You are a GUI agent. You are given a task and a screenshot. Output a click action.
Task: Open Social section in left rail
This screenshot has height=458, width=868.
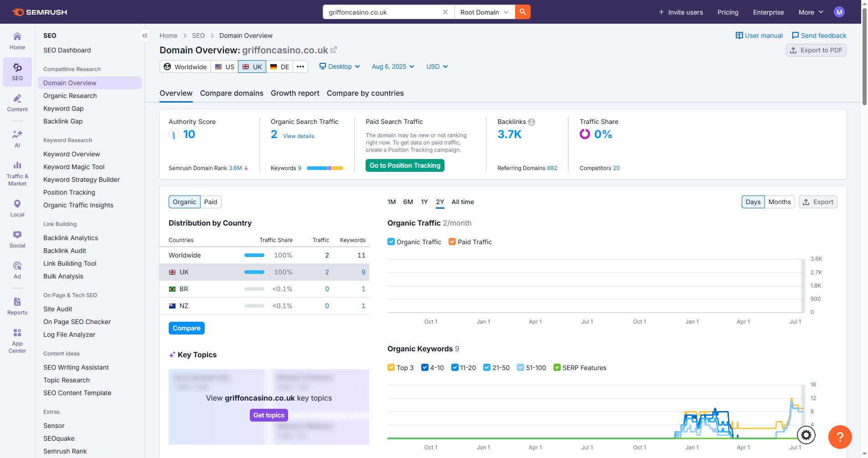point(17,239)
